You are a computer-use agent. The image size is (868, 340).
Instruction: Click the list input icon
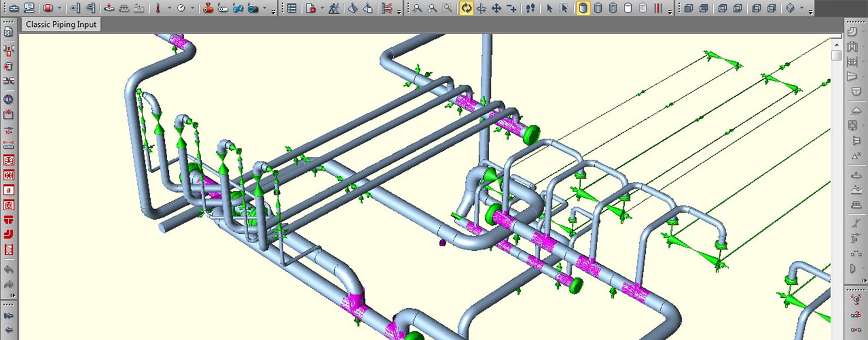click(x=291, y=8)
